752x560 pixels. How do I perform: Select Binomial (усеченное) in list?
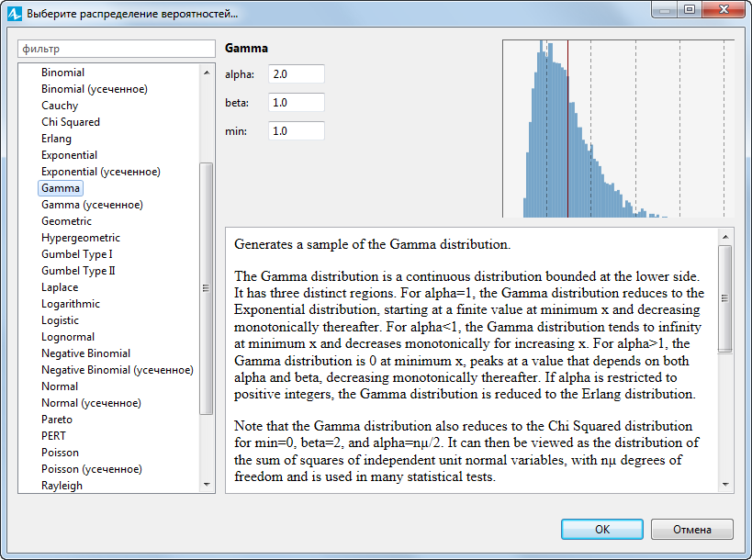click(95, 89)
